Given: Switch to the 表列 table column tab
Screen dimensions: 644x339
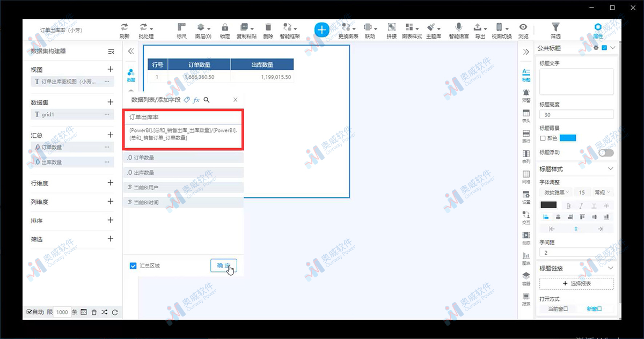Looking at the screenshot, I should (526, 157).
